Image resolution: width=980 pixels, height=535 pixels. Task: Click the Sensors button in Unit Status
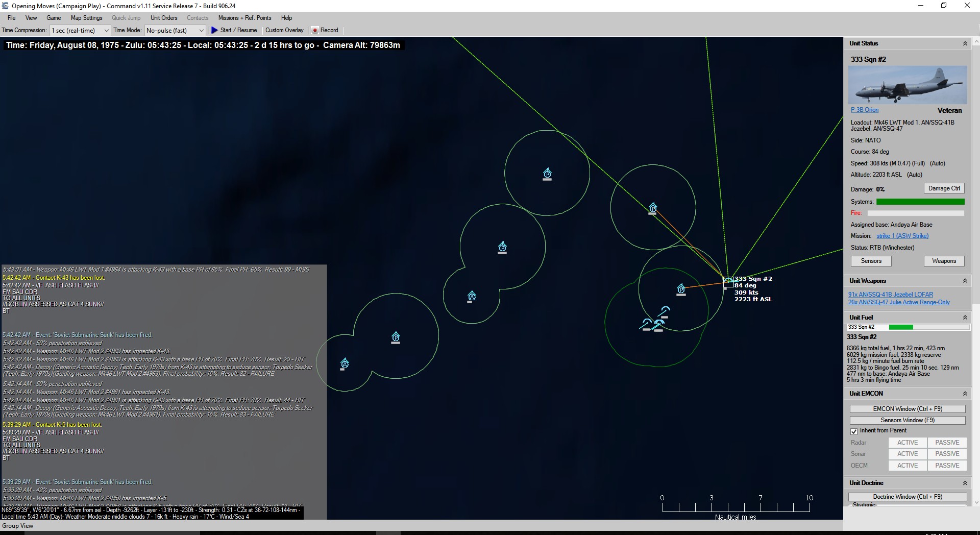(871, 261)
